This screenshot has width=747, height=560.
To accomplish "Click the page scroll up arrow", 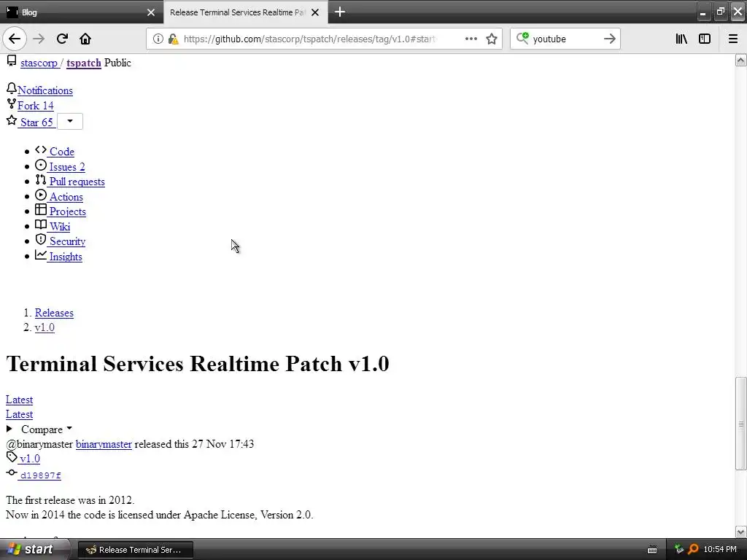I will point(740,60).
